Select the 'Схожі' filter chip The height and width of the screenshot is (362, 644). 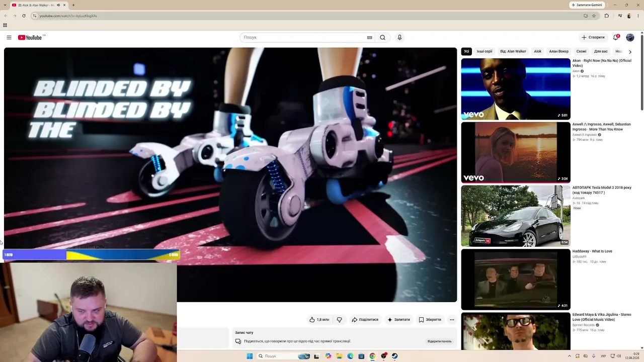(581, 51)
